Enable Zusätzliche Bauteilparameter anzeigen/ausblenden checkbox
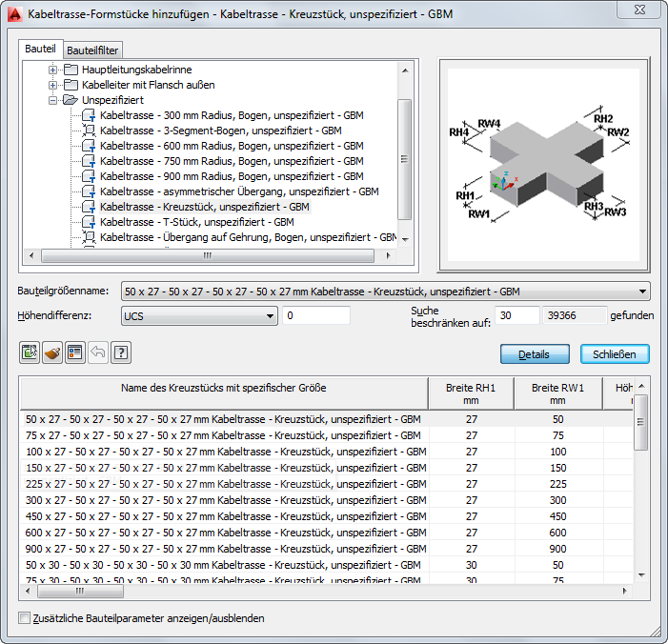Screen dimensions: 668x644 point(24,617)
